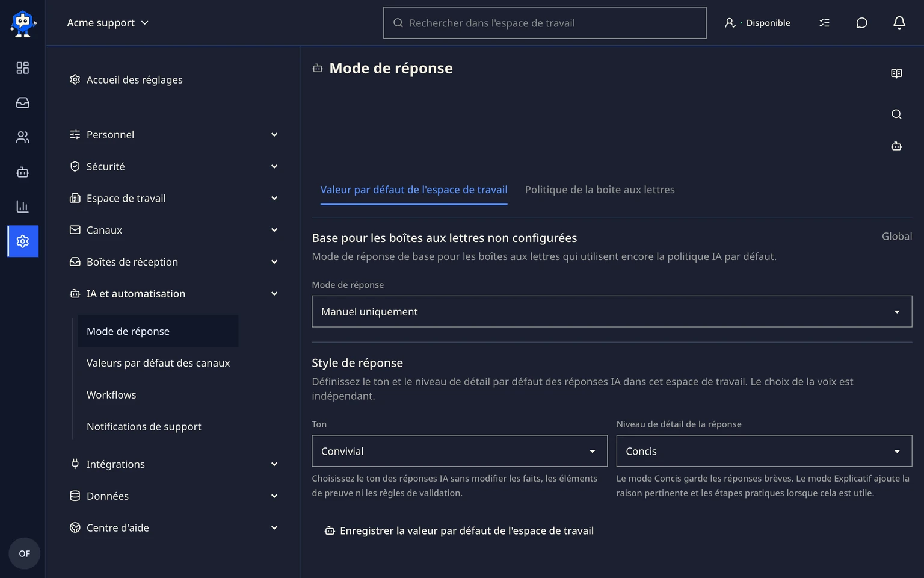Open the task checklist icon in header
Image resolution: width=924 pixels, height=578 pixels.
pyautogui.click(x=824, y=23)
